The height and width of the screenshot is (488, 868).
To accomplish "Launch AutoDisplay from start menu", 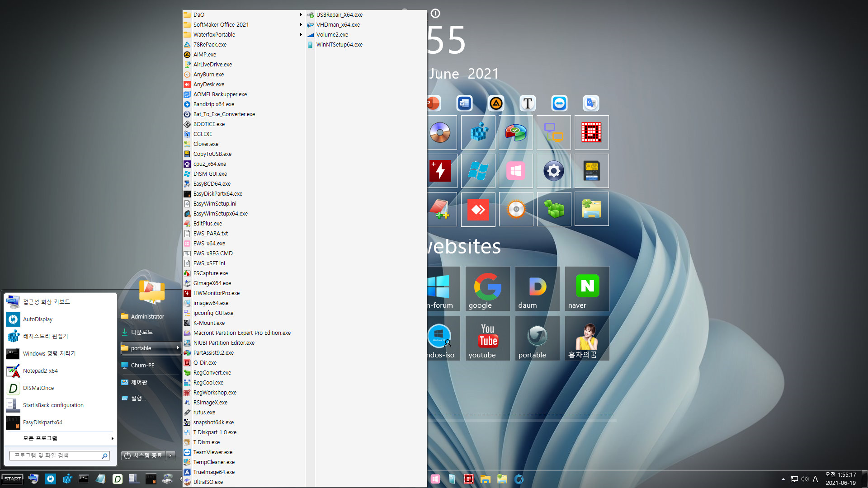I will (x=60, y=319).
